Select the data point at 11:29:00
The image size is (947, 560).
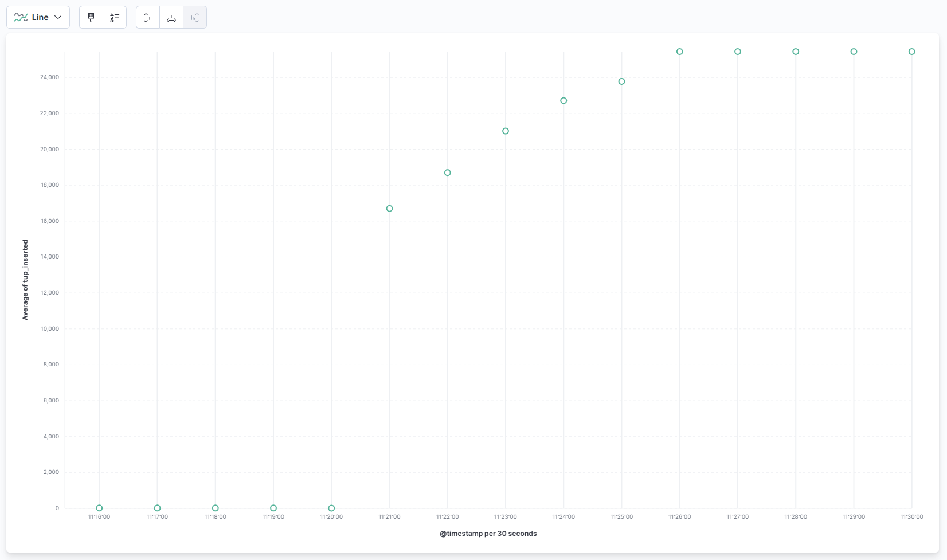(854, 52)
